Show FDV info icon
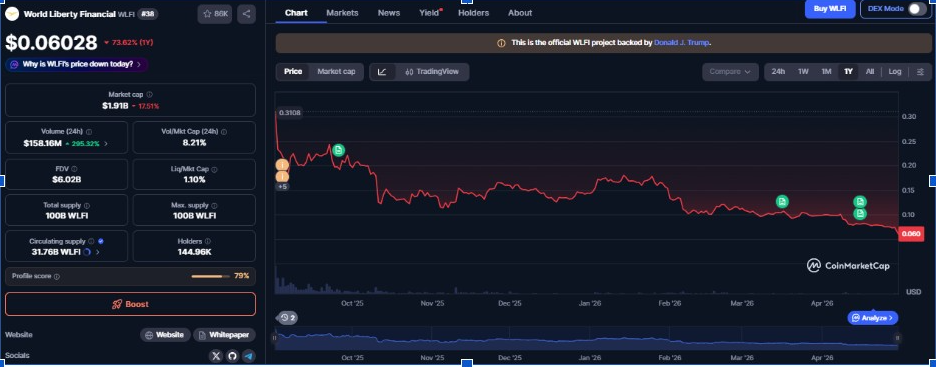 pos(74,169)
